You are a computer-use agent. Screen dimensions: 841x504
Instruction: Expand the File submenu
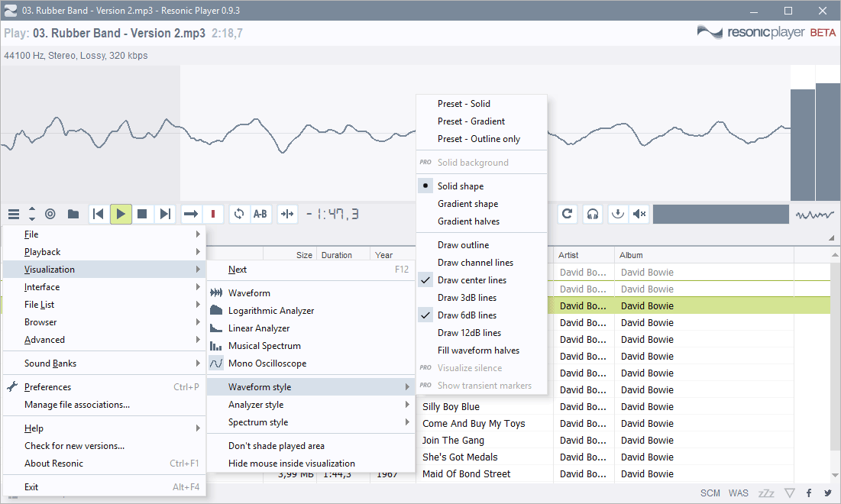pos(104,234)
